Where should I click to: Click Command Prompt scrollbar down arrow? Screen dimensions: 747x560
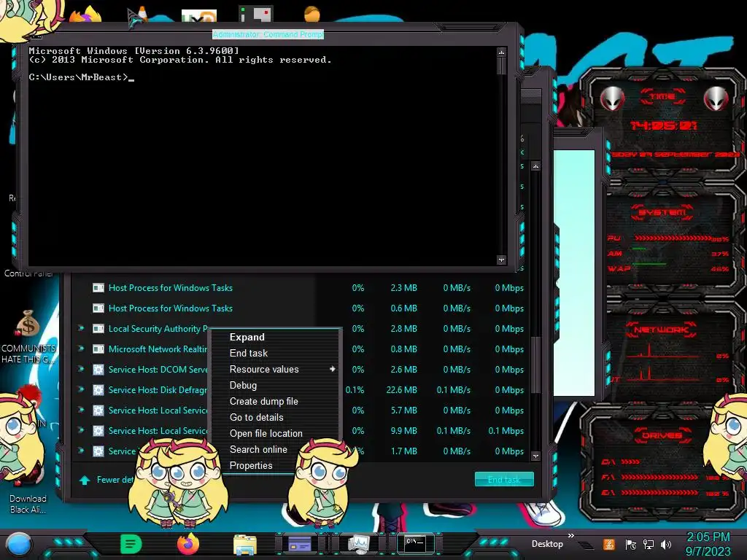tap(501, 260)
